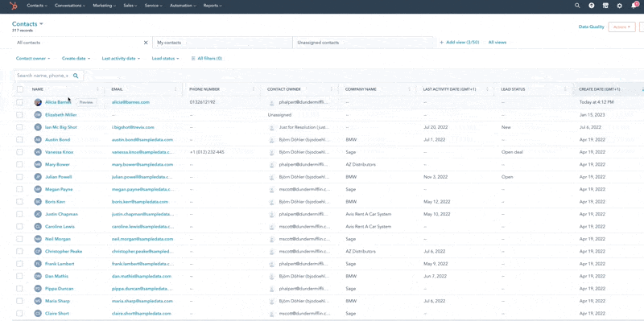
Task: Open the Data Quality link
Action: [592, 27]
